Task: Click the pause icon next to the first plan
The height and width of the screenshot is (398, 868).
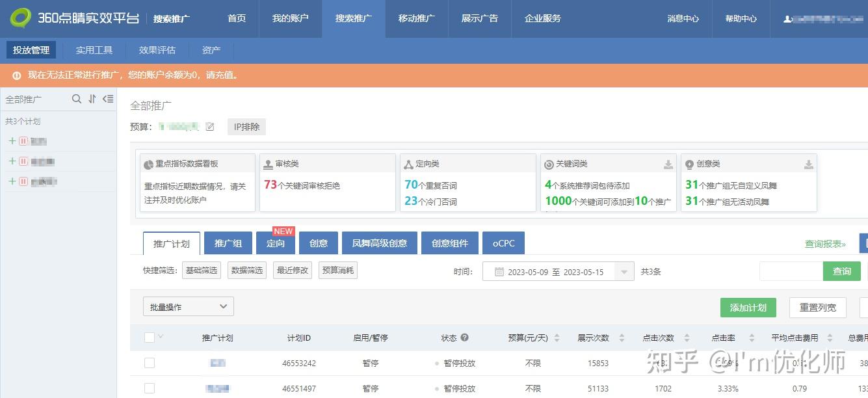Action: (x=23, y=141)
